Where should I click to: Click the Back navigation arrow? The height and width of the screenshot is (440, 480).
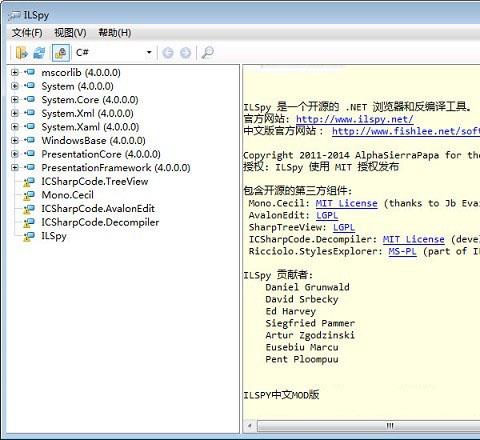coord(168,53)
